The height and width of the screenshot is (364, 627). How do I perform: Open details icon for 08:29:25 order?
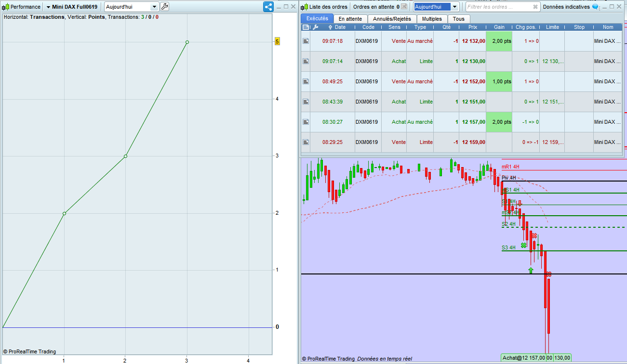point(306,143)
